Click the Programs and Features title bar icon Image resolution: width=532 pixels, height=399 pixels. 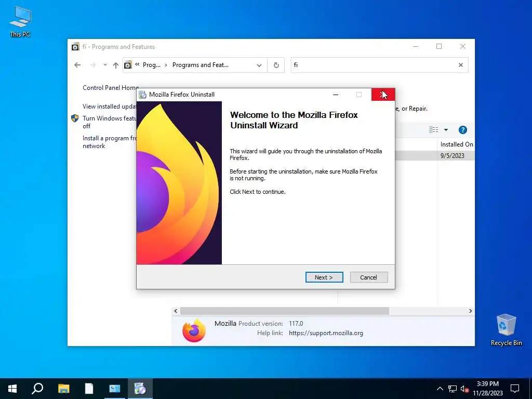(x=75, y=46)
